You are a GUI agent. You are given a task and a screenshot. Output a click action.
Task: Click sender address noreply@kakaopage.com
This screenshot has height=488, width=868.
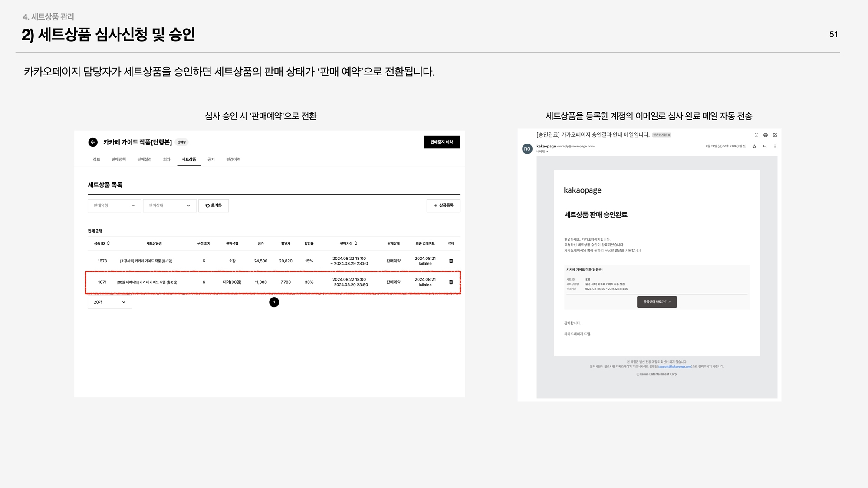(576, 147)
